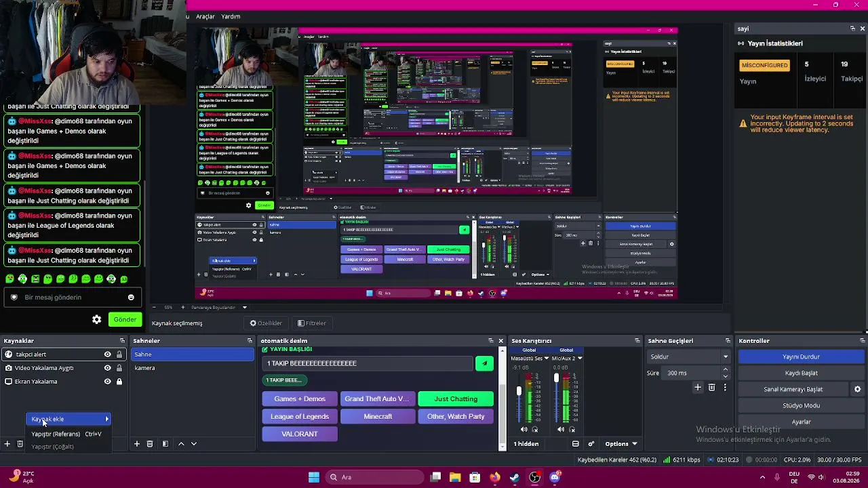Undock the Kontroller panel
Viewport: 868px width, 488px height.
[863, 341]
